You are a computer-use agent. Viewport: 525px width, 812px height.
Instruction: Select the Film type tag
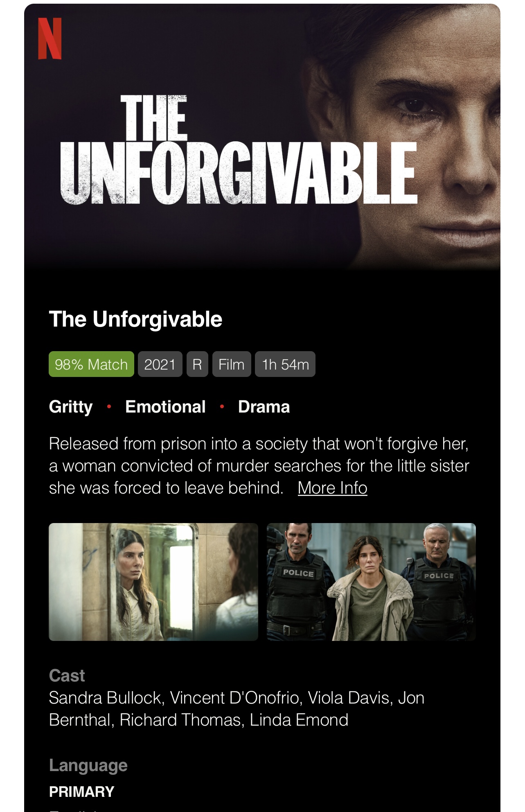pos(232,364)
